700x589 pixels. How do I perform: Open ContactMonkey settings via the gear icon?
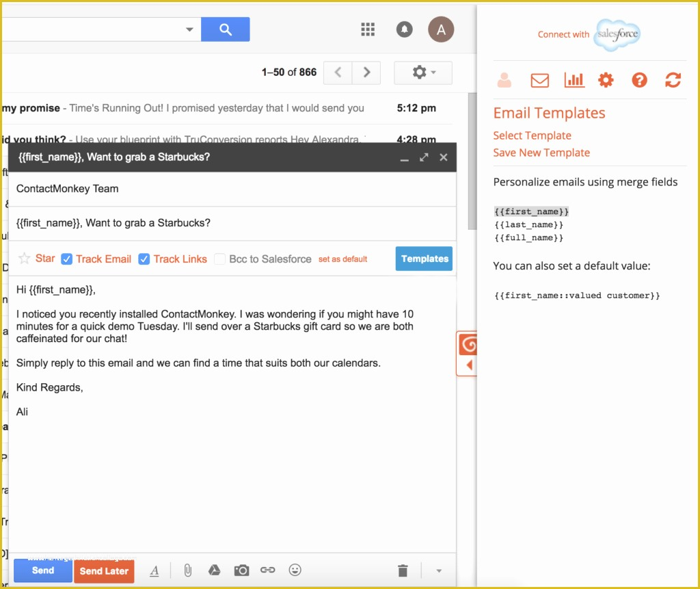tap(606, 80)
